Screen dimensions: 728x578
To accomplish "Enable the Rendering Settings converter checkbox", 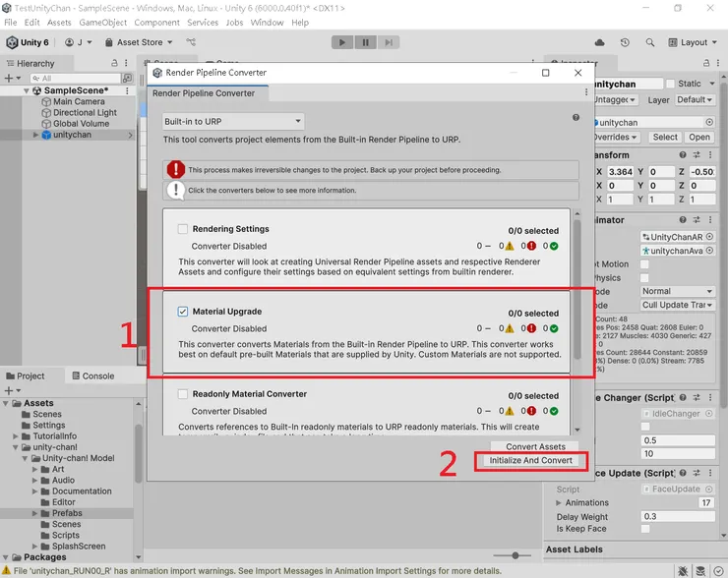I will pyautogui.click(x=183, y=229).
